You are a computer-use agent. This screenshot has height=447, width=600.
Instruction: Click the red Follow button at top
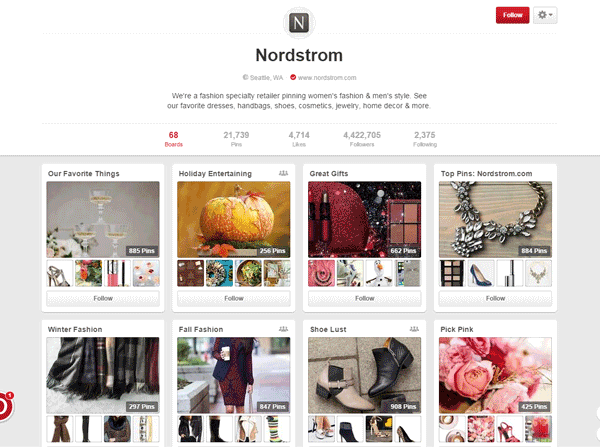click(512, 15)
